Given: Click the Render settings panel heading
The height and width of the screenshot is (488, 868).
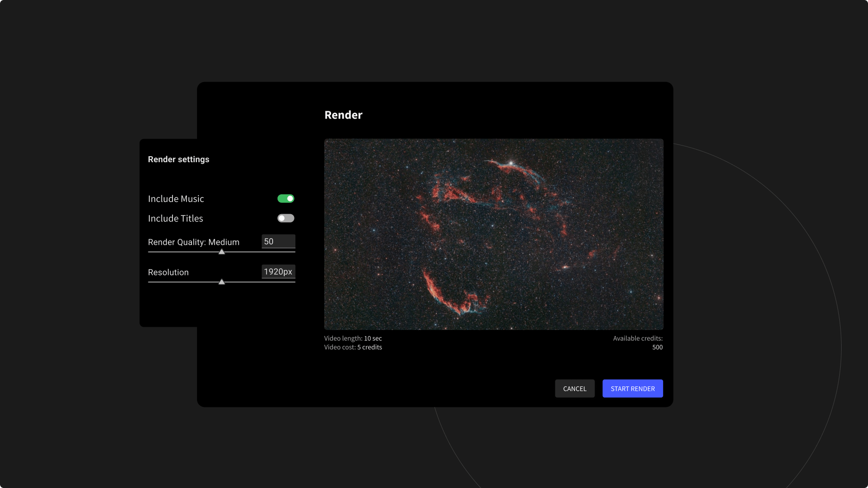Looking at the screenshot, I should click(x=179, y=159).
